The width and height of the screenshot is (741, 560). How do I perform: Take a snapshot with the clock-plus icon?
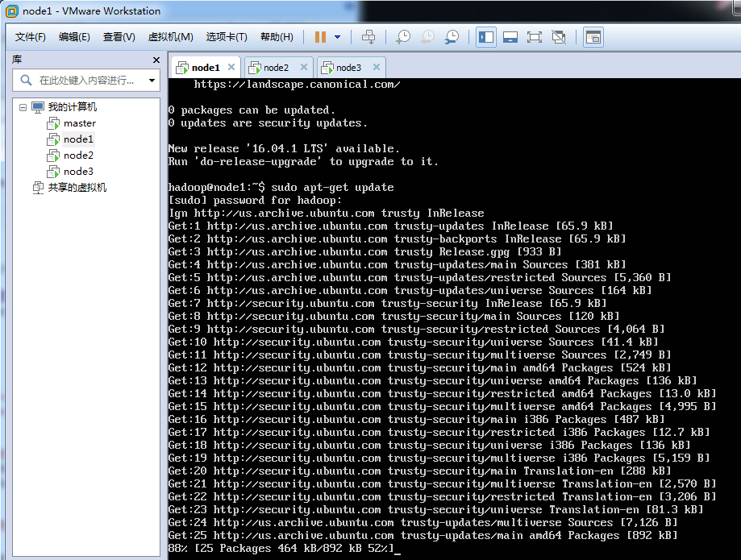(x=402, y=37)
